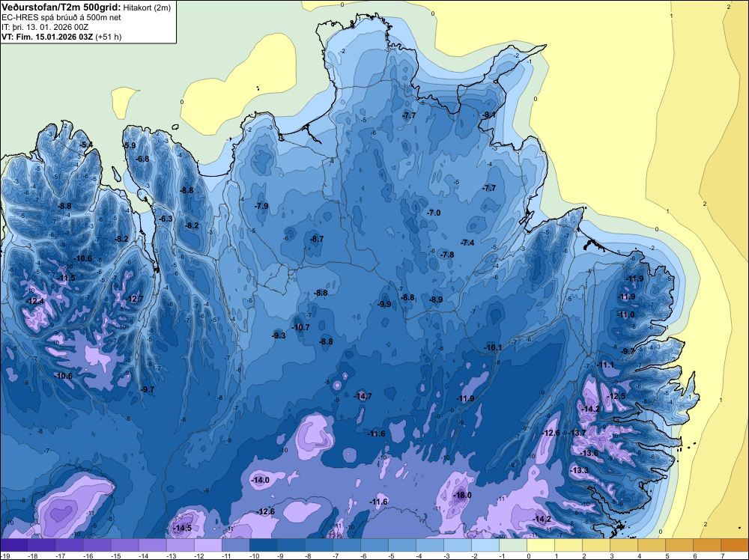The width and height of the screenshot is (749, 560).
Task: Click the -7.4 temperature value
Action: pos(467,243)
